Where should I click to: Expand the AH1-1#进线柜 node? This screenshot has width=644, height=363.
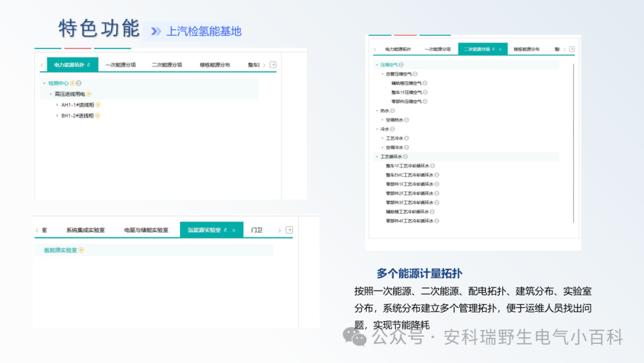click(x=57, y=105)
